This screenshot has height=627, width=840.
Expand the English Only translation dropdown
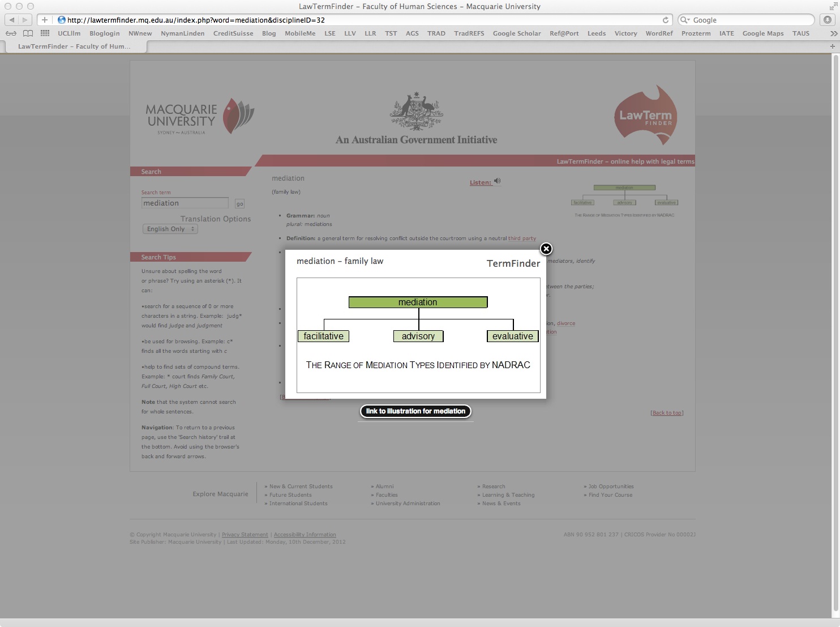(x=170, y=229)
